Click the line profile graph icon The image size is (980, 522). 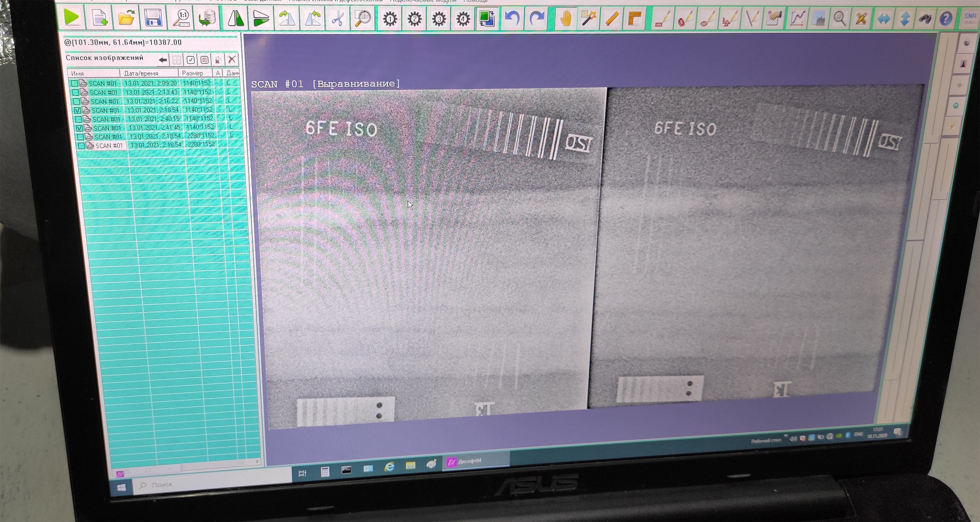point(797,18)
